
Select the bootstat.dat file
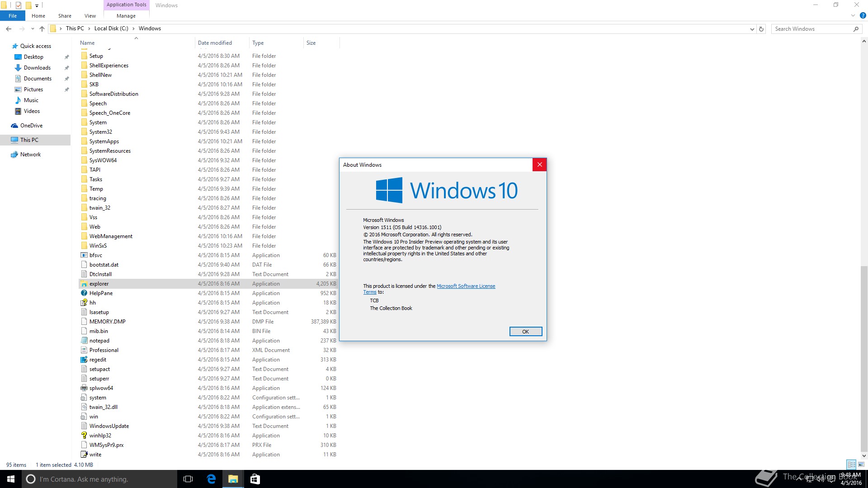click(208, 265)
